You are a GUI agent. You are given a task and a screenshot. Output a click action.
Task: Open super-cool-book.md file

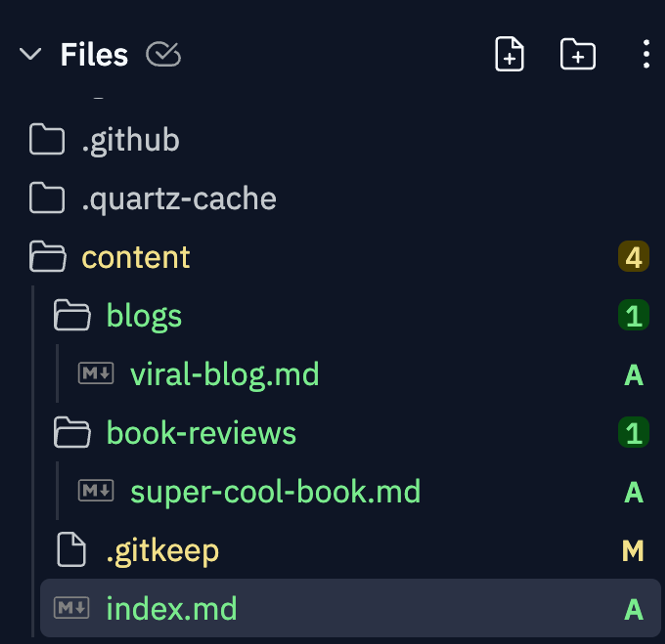pos(275,491)
